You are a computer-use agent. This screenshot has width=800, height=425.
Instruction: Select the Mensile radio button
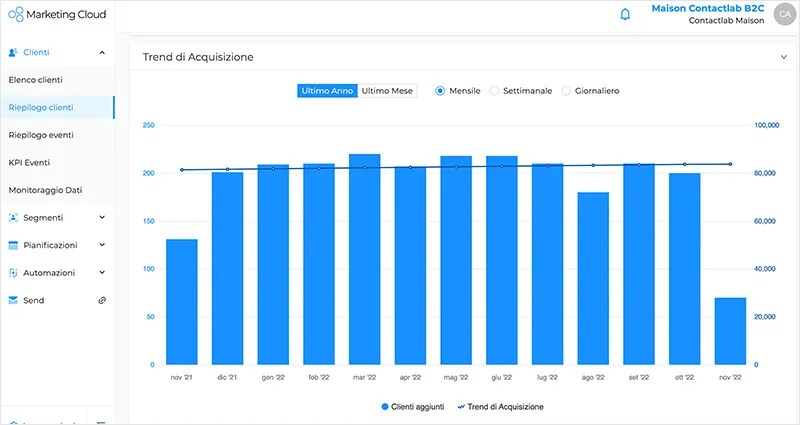coord(440,91)
